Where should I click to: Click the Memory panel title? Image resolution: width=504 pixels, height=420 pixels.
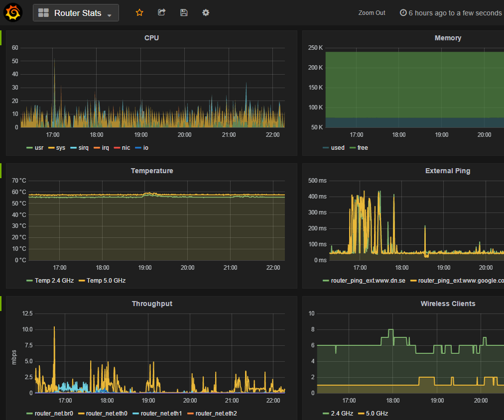click(448, 37)
